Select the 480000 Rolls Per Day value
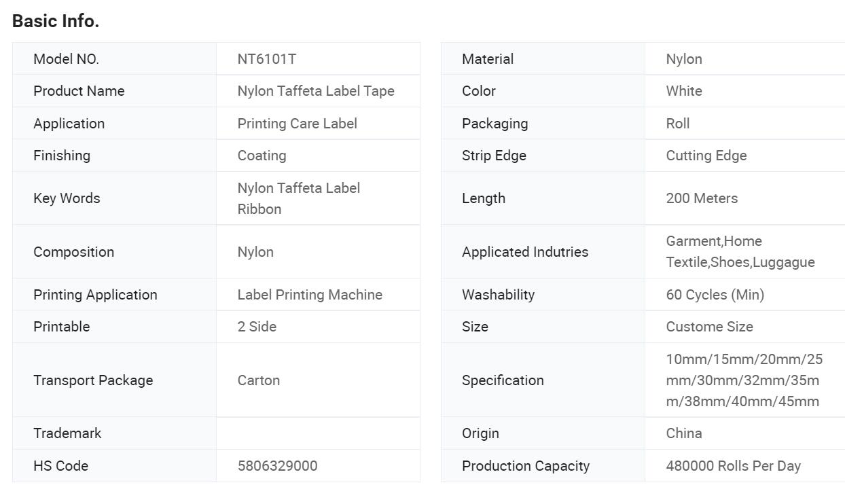Viewport: 845px width, 504px height. 733,466
